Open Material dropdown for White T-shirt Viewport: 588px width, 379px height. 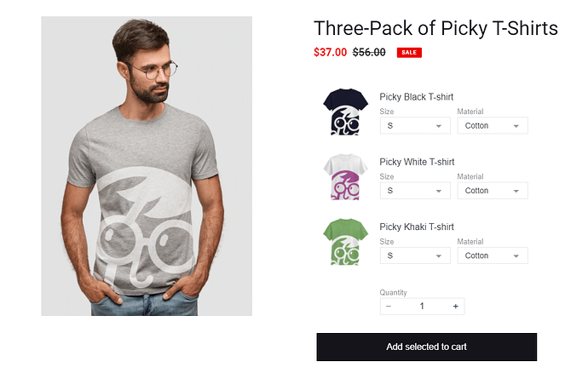point(493,191)
